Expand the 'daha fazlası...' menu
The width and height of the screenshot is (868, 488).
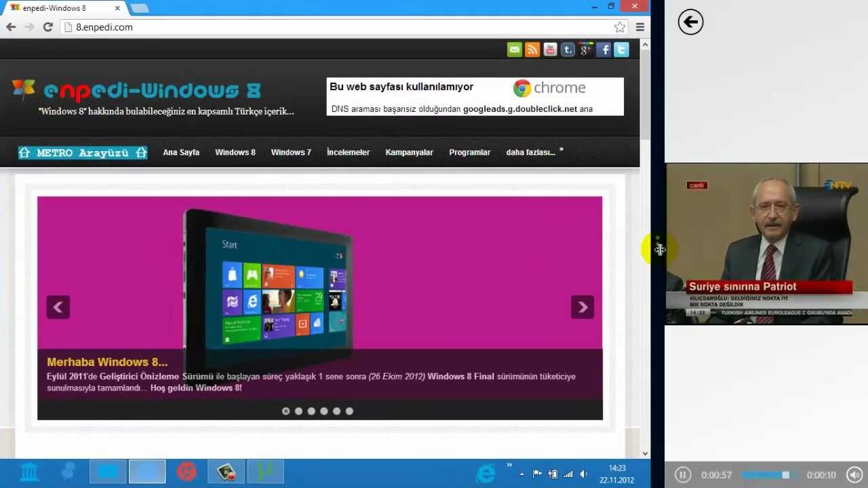pyautogui.click(x=534, y=152)
